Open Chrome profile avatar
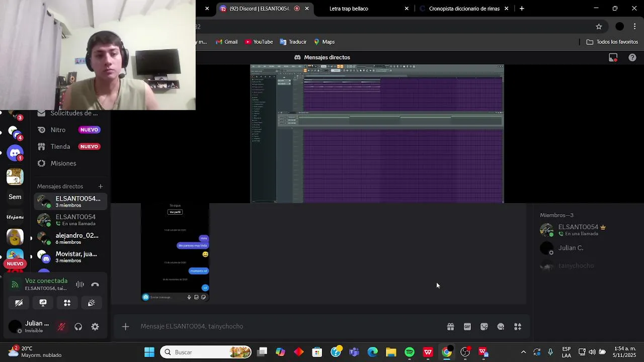644x362 pixels. tap(620, 27)
